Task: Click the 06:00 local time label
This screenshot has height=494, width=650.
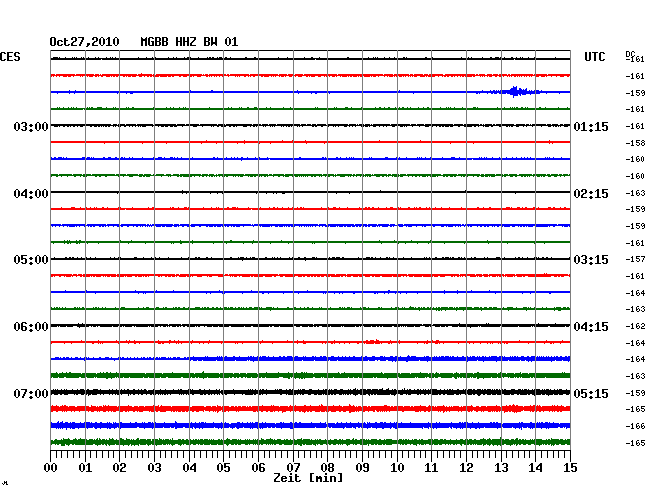Action: point(31,327)
